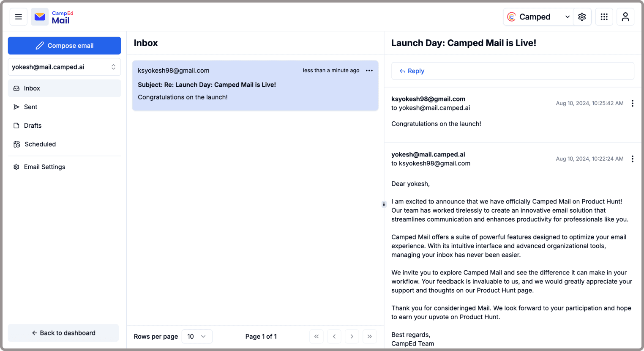Open the hamburger menu
The width and height of the screenshot is (644, 351).
tap(19, 17)
